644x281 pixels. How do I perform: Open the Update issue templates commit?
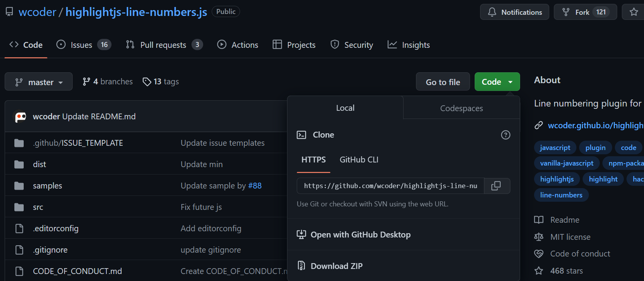pos(223,143)
